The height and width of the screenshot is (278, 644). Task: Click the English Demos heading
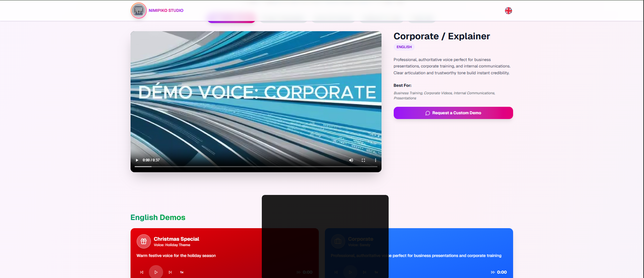tap(158, 217)
